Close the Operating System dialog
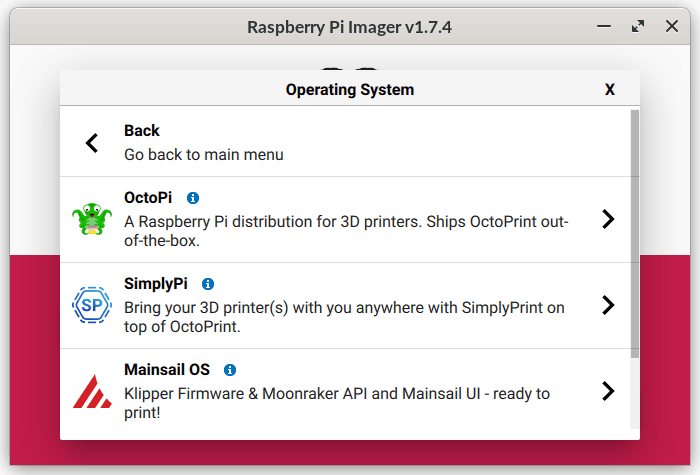This screenshot has height=475, width=700. pos(610,89)
